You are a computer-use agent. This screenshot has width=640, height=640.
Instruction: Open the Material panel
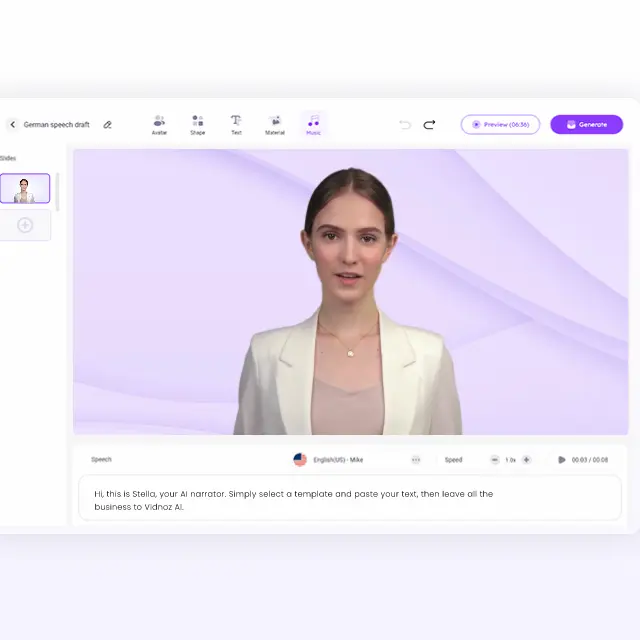coord(275,124)
